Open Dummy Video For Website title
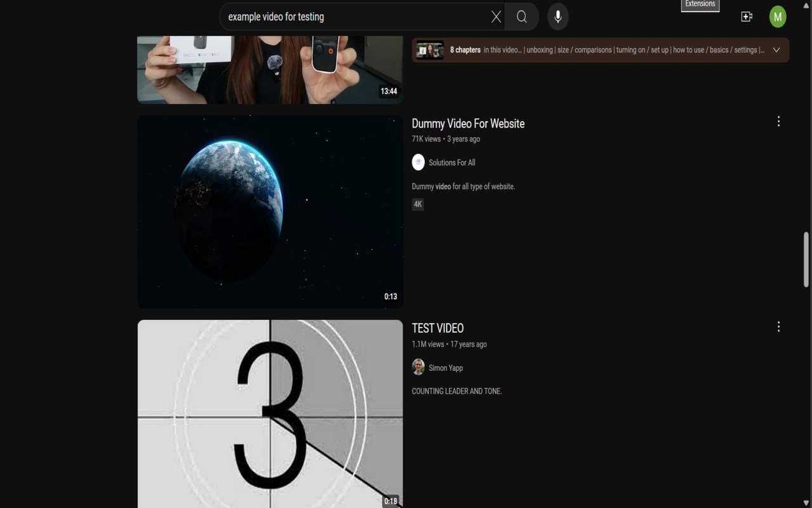The image size is (812, 508). [x=468, y=123]
